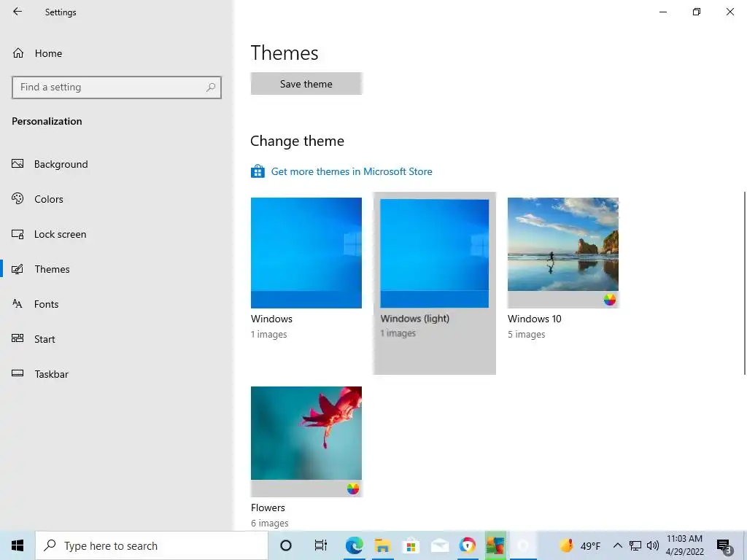
Task: Click the taskbar Type here to search box
Action: (152, 545)
